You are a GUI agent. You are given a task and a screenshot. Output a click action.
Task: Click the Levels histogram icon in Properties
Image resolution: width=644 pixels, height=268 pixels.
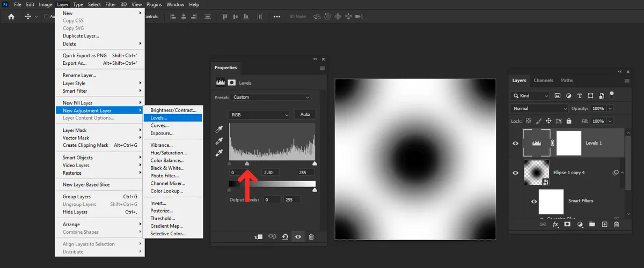[x=220, y=83]
